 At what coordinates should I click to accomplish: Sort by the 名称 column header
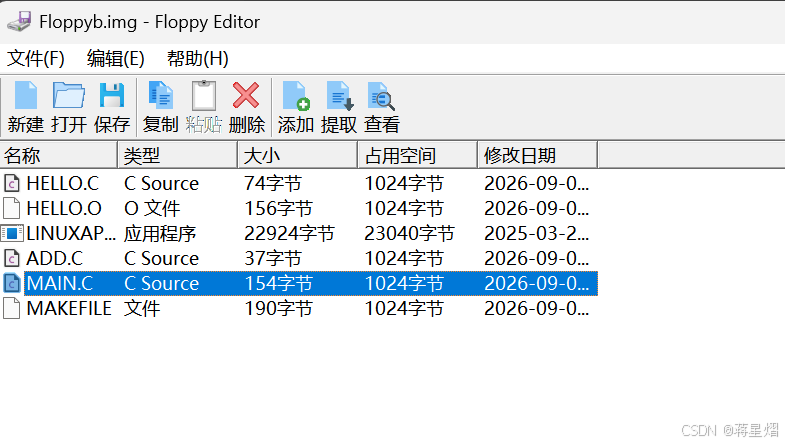click(x=59, y=155)
